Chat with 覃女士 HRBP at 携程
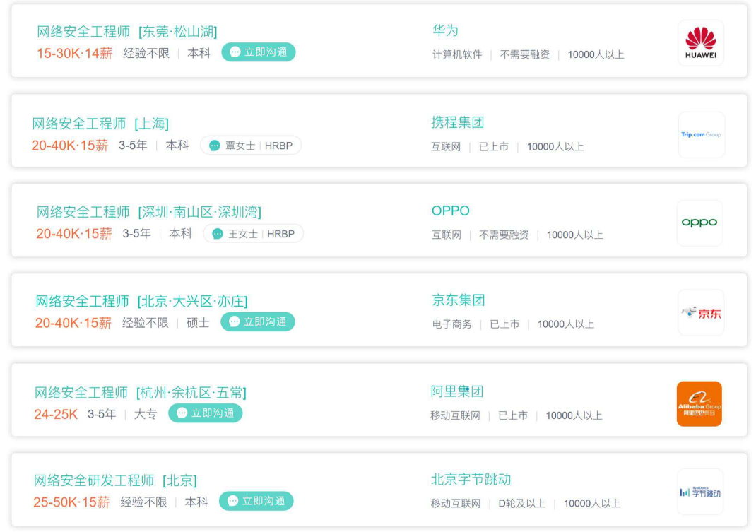Viewport: 756px width, 532px height. click(x=251, y=146)
